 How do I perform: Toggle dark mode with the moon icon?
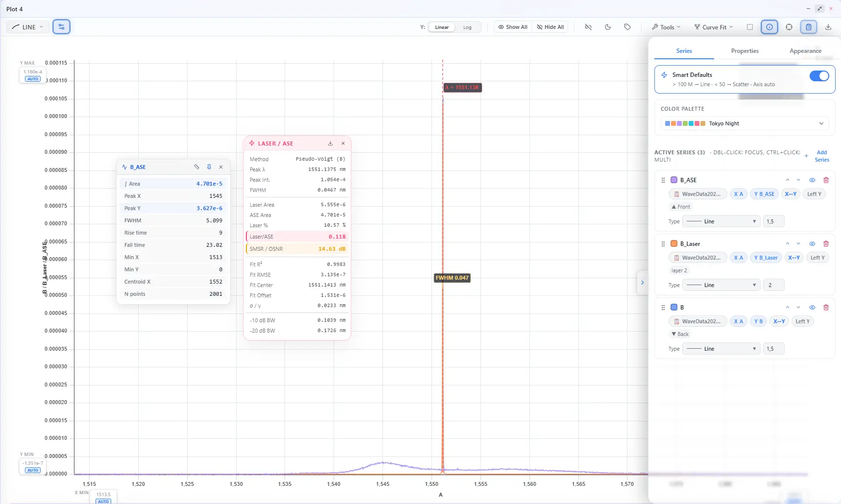tap(608, 27)
